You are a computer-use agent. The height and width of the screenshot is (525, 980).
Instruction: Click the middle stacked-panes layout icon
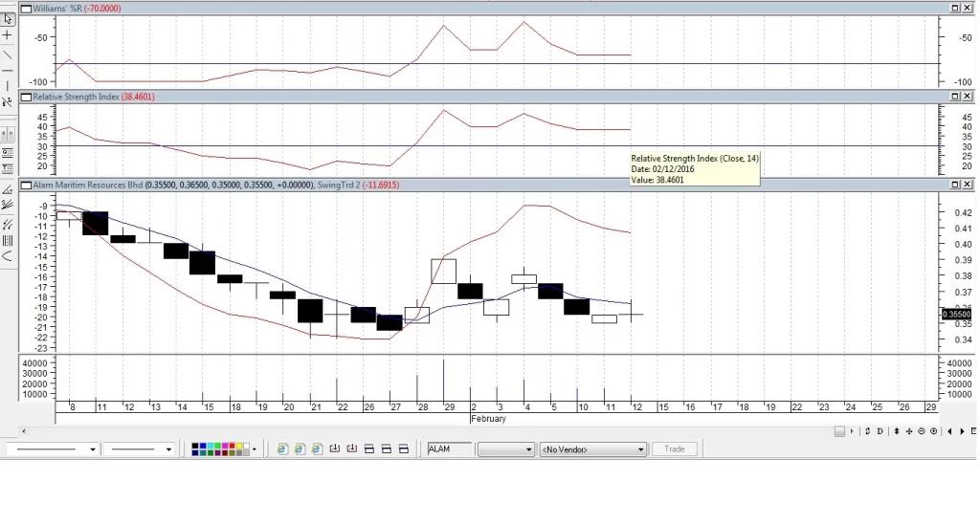[387, 448]
